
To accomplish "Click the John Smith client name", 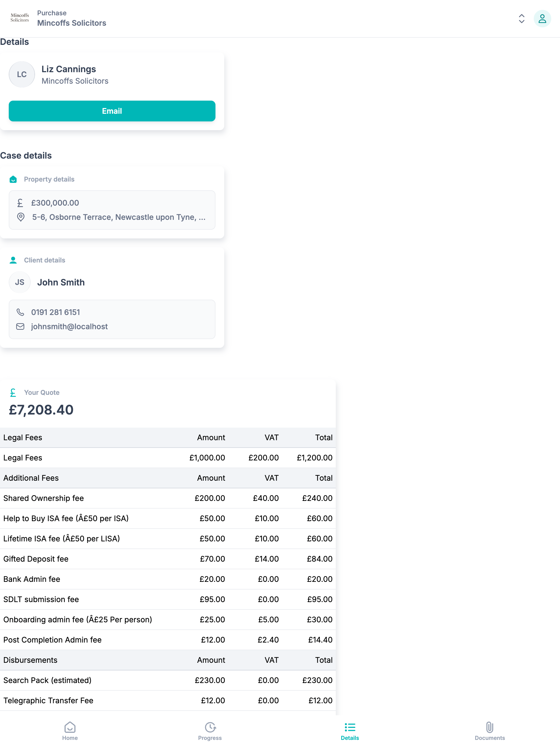I will (x=61, y=282).
